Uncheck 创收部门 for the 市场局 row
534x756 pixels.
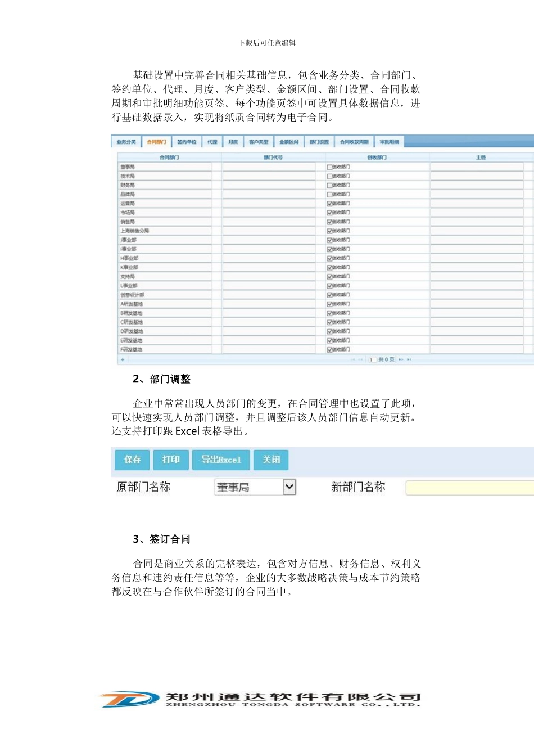(x=330, y=213)
